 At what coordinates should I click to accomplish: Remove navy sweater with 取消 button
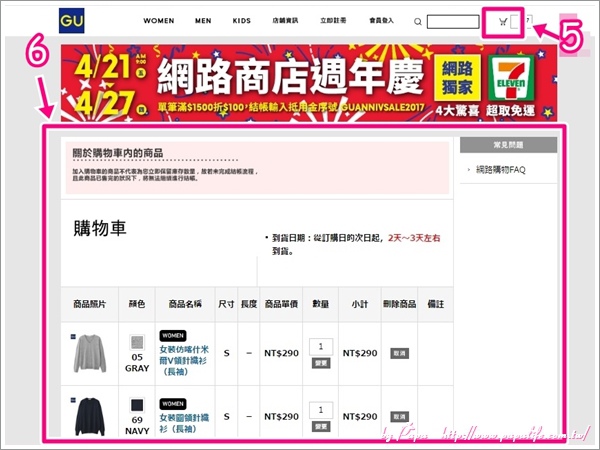coord(399,417)
